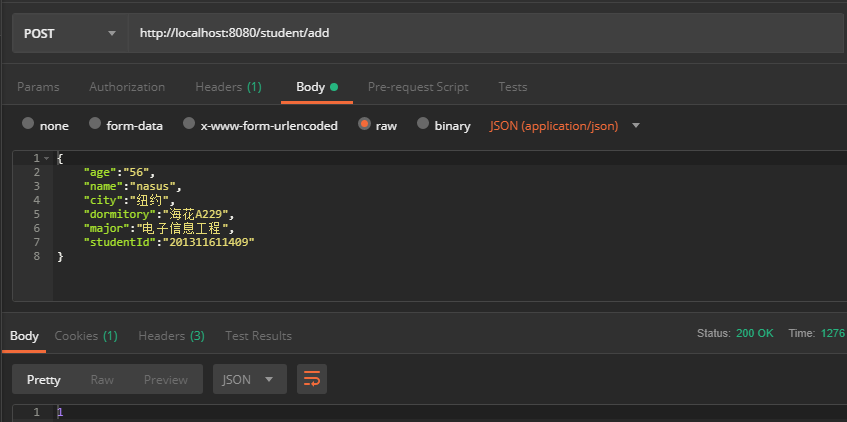Open the Test Results tab

pos(259,336)
